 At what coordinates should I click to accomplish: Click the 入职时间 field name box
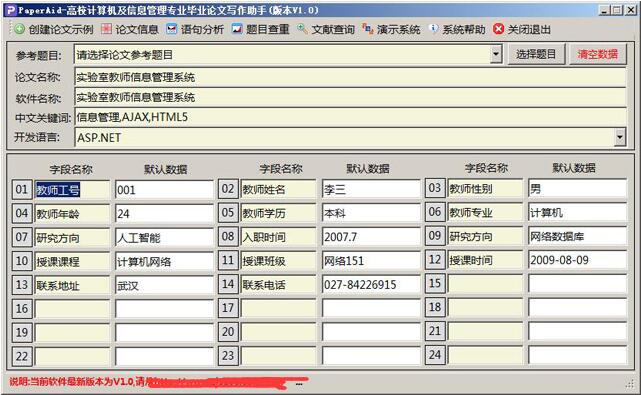278,236
